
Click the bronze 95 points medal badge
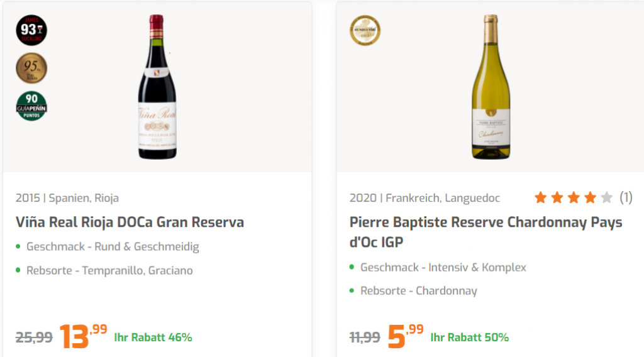click(31, 68)
